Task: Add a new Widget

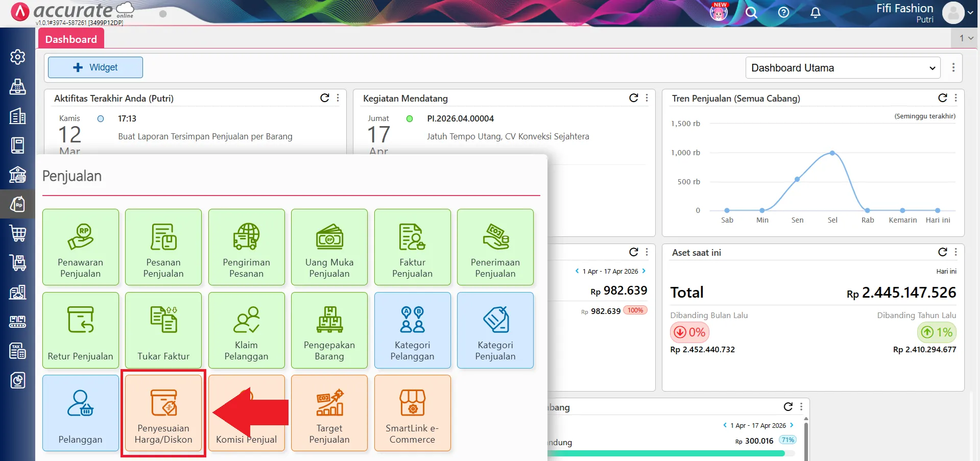Action: pos(95,67)
